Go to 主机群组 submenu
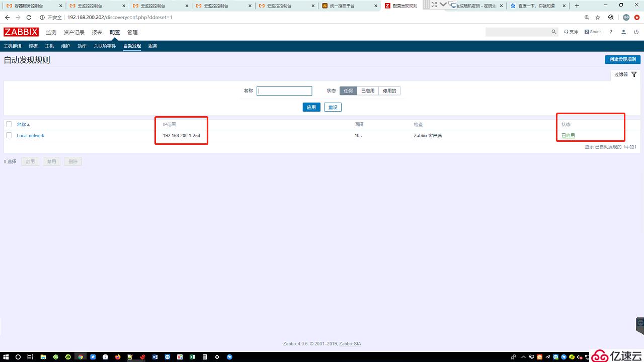The image size is (644, 362). click(x=13, y=46)
